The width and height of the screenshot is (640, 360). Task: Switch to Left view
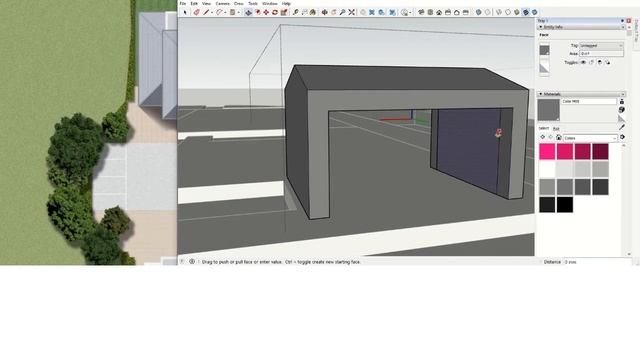466,12
